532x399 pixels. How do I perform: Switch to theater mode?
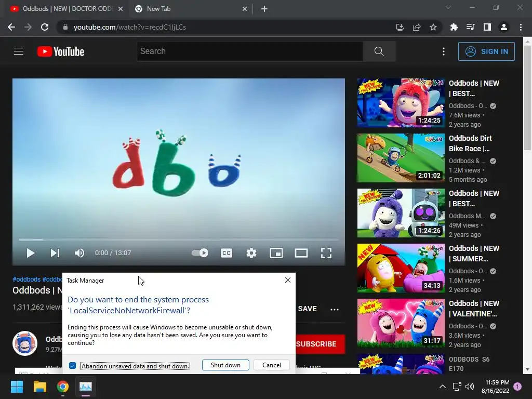pos(301,253)
